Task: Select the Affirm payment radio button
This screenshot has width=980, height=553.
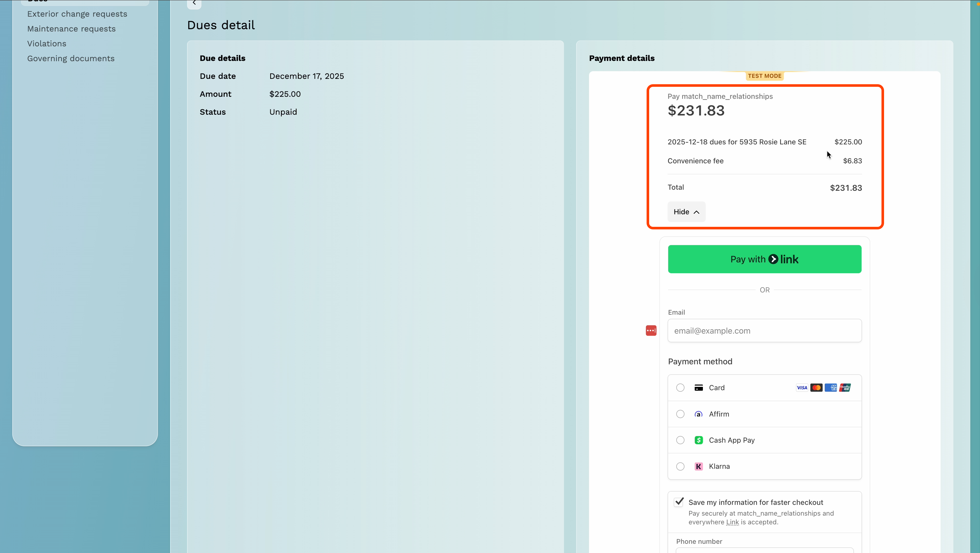Action: (680, 414)
